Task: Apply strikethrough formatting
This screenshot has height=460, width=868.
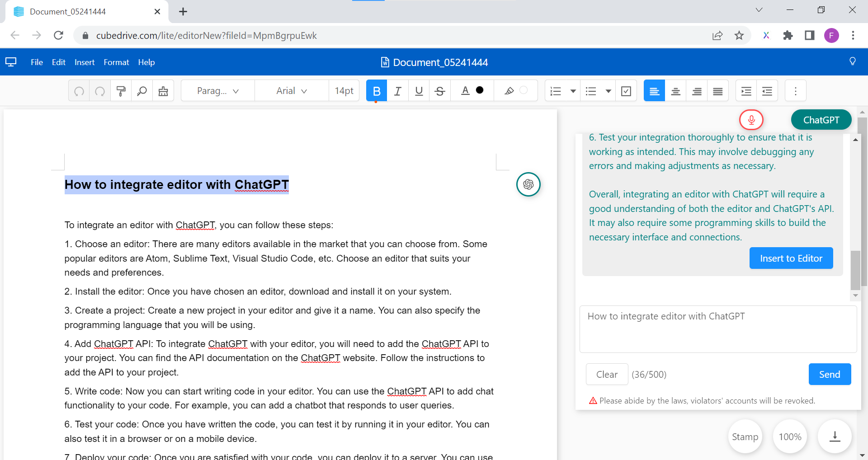Action: tap(440, 91)
